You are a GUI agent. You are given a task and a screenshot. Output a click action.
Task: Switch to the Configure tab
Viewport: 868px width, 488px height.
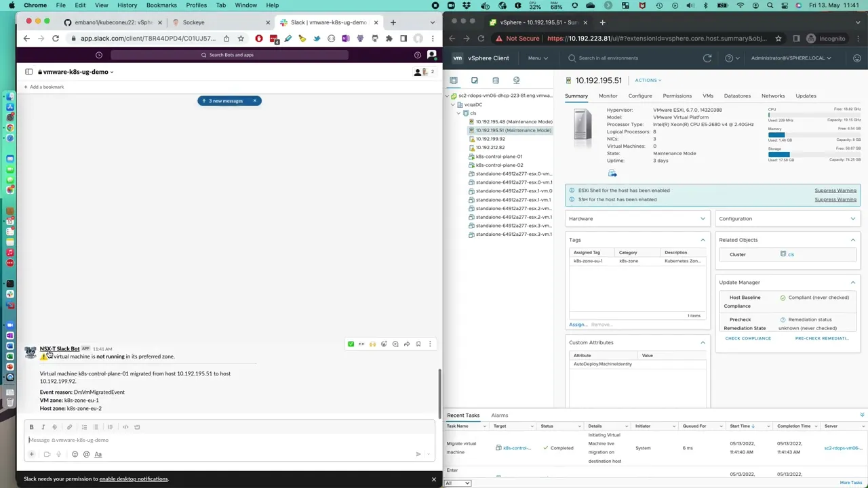pos(640,96)
